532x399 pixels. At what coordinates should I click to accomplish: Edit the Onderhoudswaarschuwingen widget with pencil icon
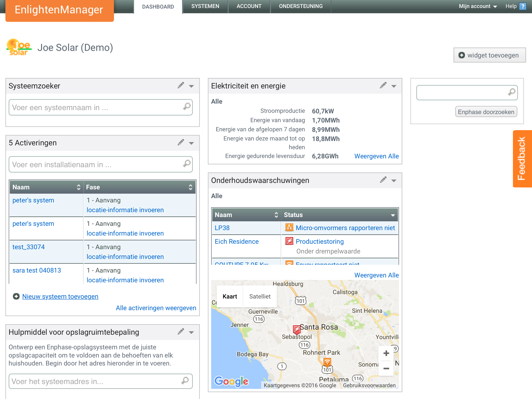[x=383, y=180]
